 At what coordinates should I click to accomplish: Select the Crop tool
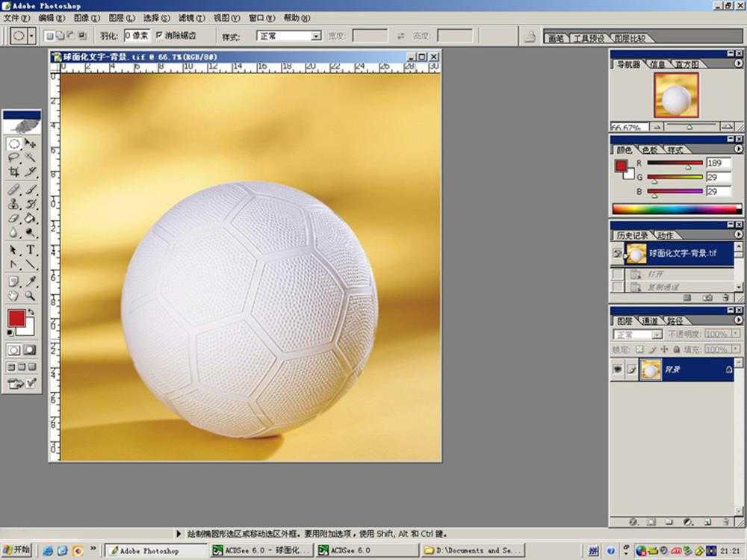(x=13, y=172)
